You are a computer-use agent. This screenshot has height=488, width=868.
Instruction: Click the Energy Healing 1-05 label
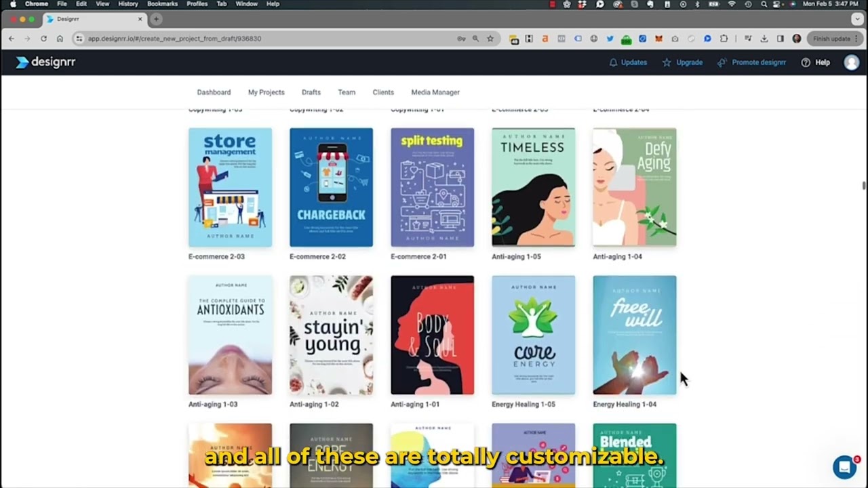[x=524, y=404]
